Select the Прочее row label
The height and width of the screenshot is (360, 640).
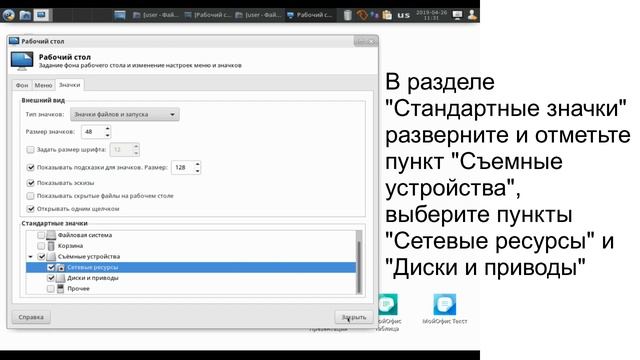[78, 289]
